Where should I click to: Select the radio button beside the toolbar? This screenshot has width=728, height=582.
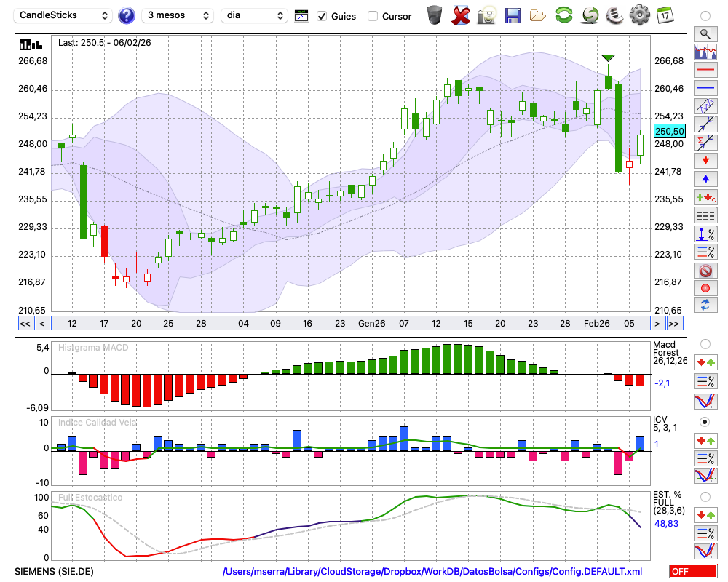tap(705, 16)
